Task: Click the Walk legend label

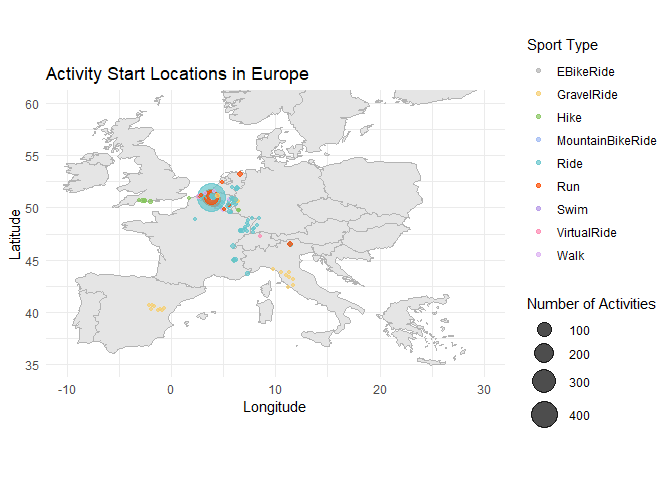Action: click(571, 256)
